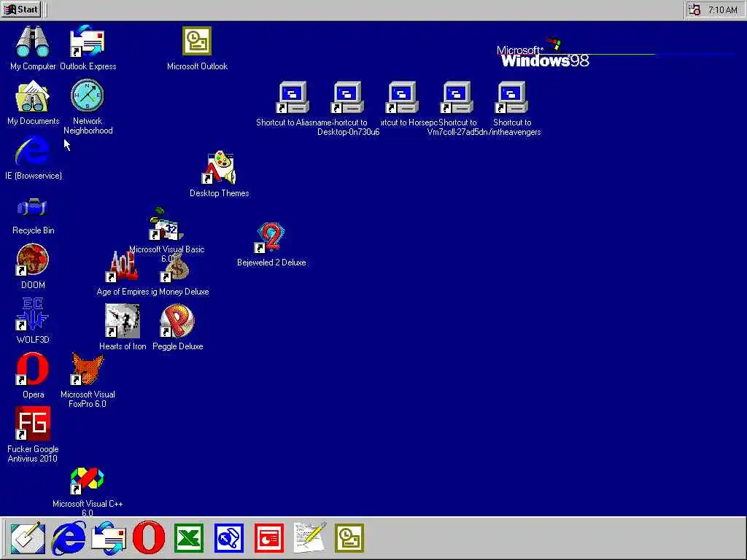Click Outlook Express envelope in bottom toolbar
The image size is (747, 560).
[109, 539]
